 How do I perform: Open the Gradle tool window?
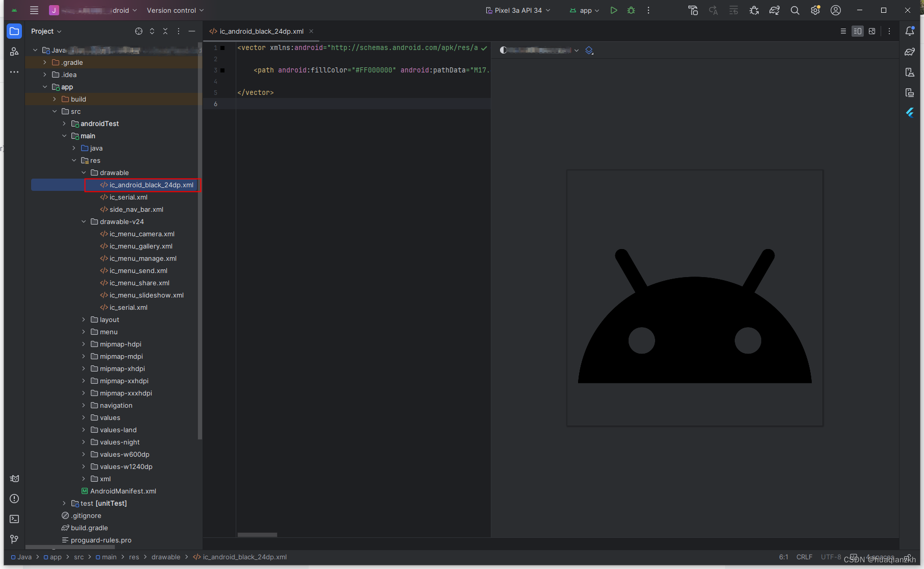point(910,52)
